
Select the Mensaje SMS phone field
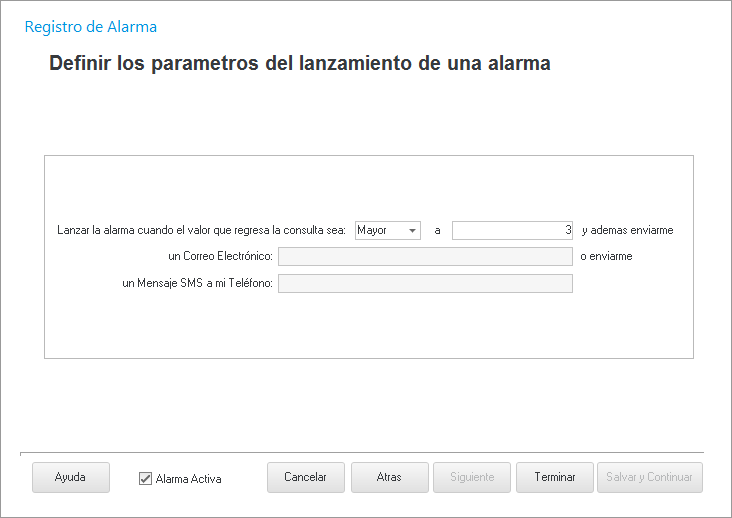tap(425, 283)
